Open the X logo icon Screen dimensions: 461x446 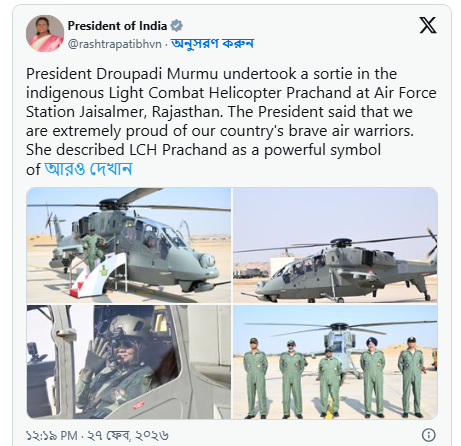coord(428,26)
